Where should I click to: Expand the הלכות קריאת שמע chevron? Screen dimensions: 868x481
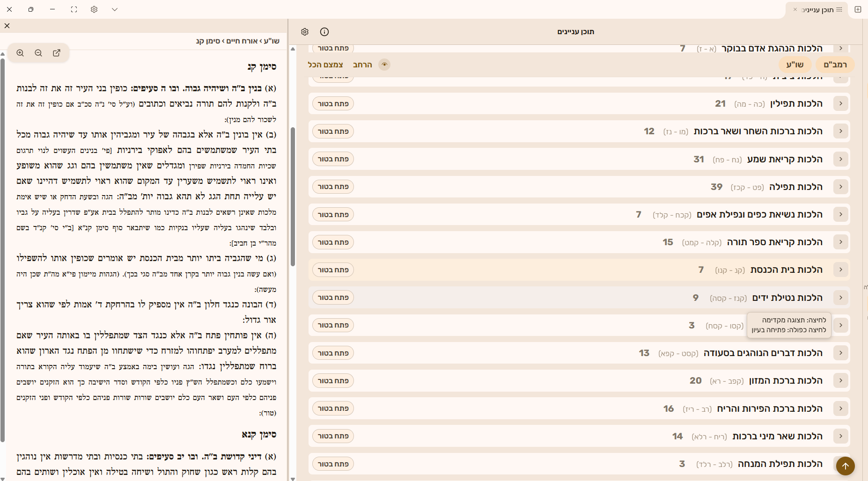(841, 159)
